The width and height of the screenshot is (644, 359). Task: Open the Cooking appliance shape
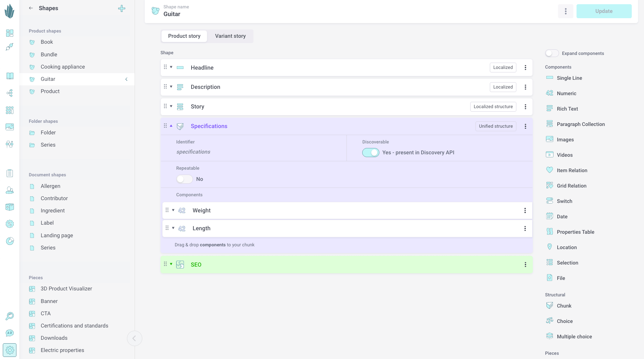click(x=63, y=67)
